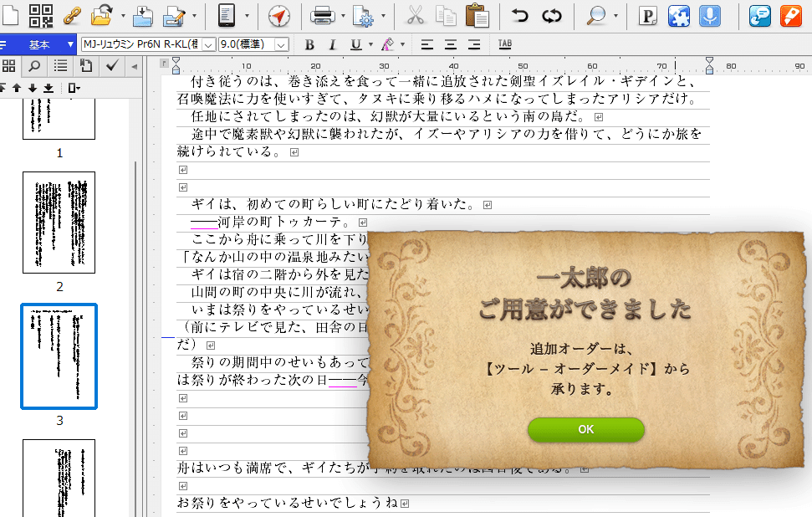The image size is (812, 517).
Task: Click the chain link icon
Action: click(72, 16)
